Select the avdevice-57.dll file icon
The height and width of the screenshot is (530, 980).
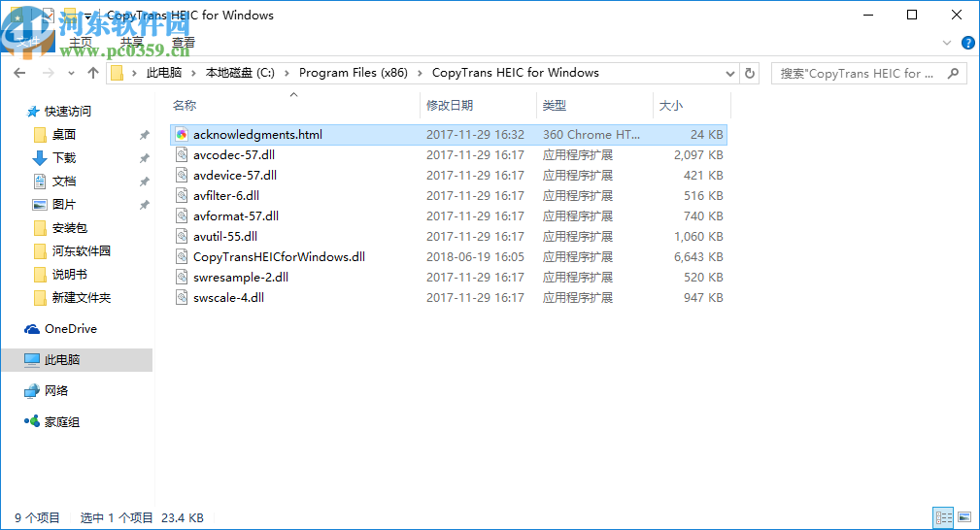coord(182,176)
